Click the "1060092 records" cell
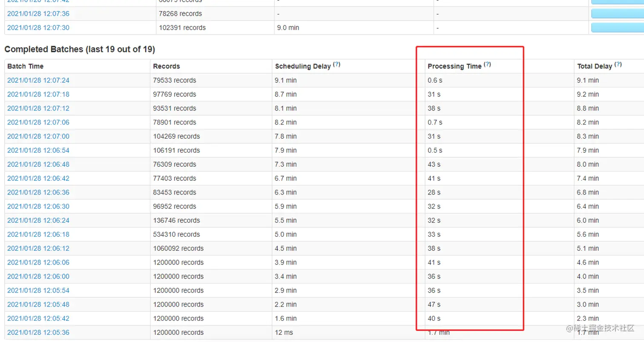Viewport: 644px width, 342px height. [178, 248]
